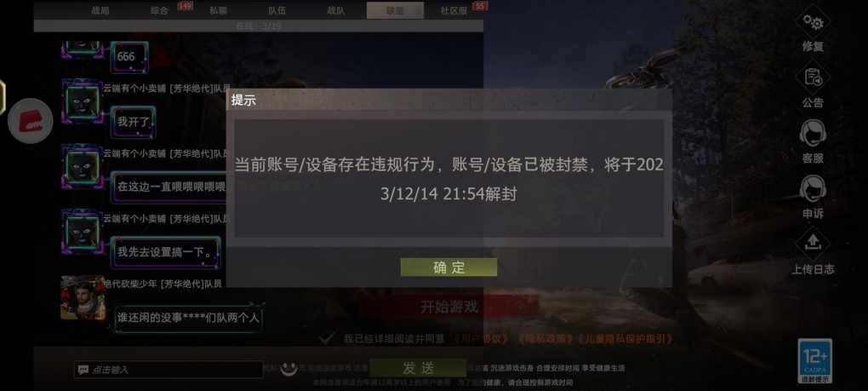The width and height of the screenshot is (868, 391).
Task: Open the 修复 repair gear icon
Action: coord(813,22)
